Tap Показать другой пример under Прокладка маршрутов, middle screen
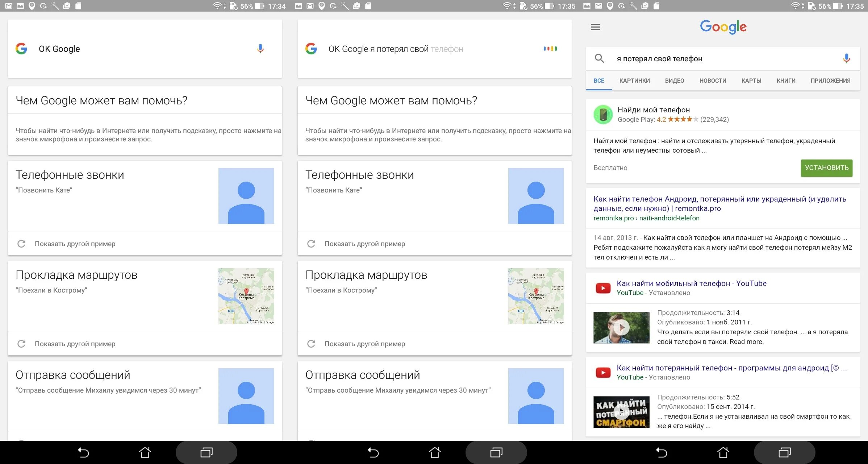The width and height of the screenshot is (868, 464). (x=365, y=344)
